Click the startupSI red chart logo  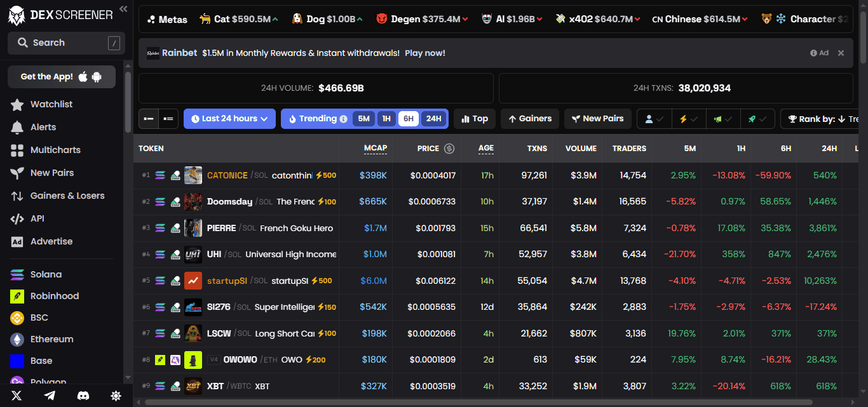[x=193, y=281]
